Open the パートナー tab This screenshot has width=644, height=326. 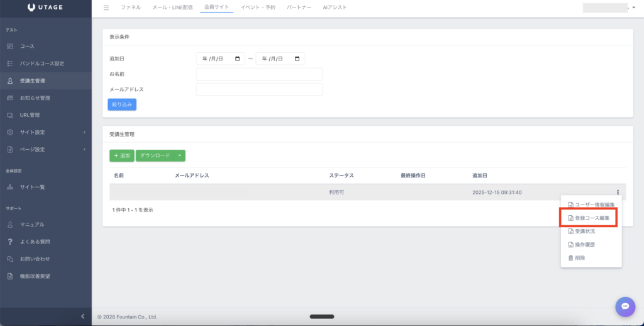point(299,8)
